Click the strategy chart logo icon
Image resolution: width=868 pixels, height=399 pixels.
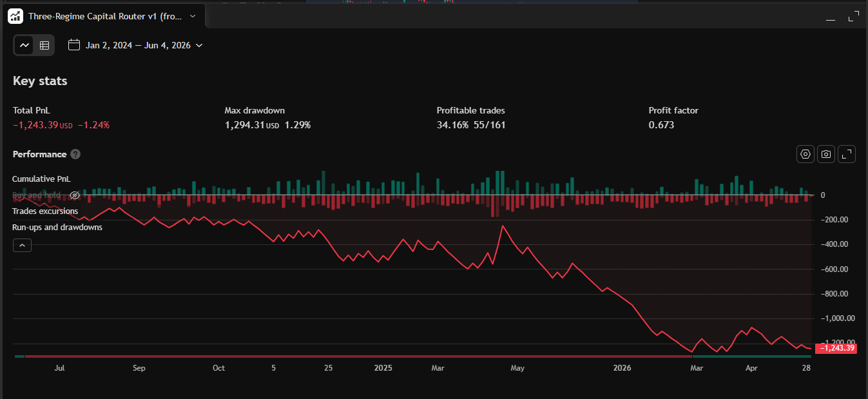(x=15, y=16)
